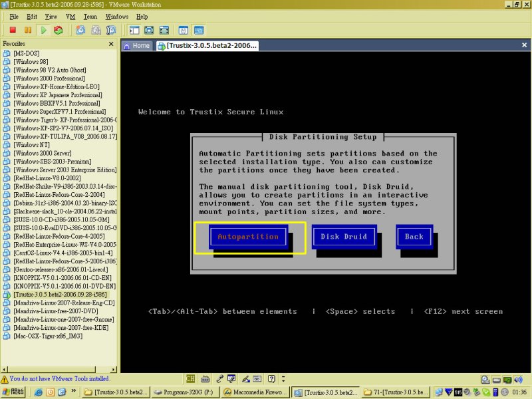
Task: Click the Reset VM circular arrows icon
Action: (59, 30)
